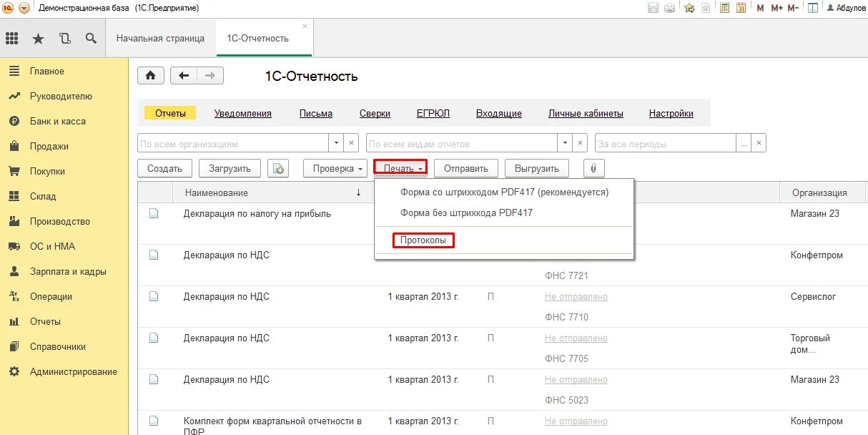Open the Печать dropdown button

(400, 169)
